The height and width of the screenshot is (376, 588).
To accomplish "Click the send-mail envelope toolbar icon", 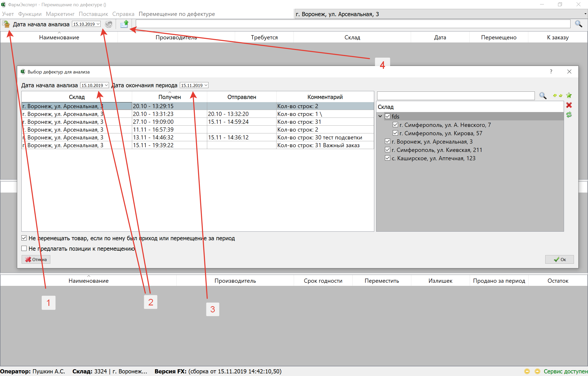I will point(124,24).
